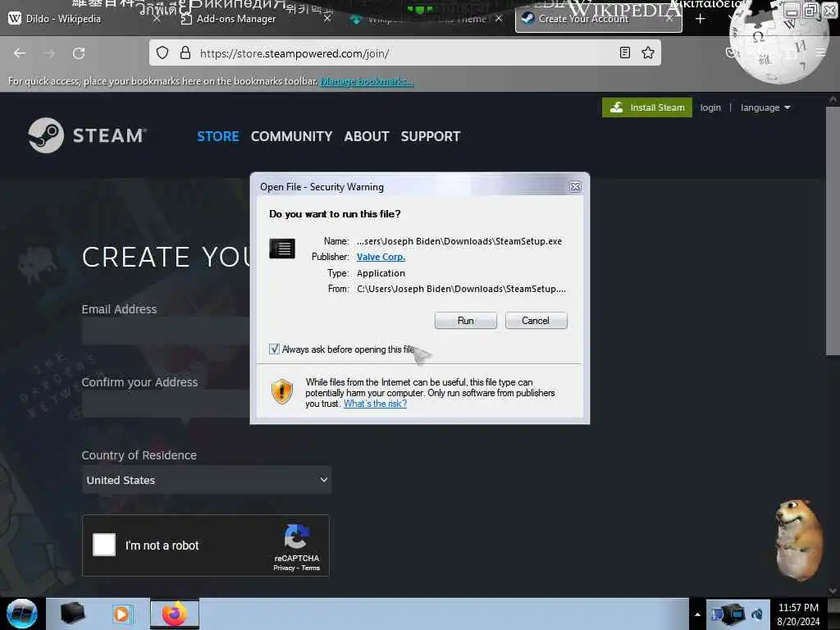The height and width of the screenshot is (630, 840).
Task: Open the COMMUNITY menu on Steam
Action: tap(291, 136)
